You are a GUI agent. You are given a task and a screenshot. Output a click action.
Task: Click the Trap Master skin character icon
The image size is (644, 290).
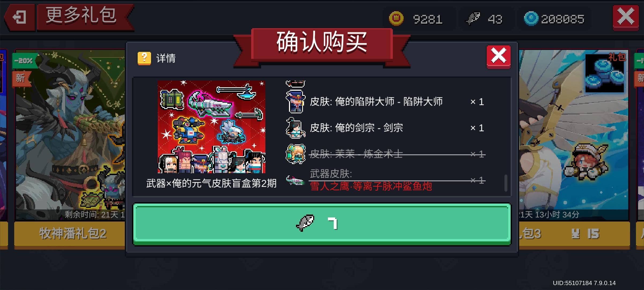[x=295, y=102]
